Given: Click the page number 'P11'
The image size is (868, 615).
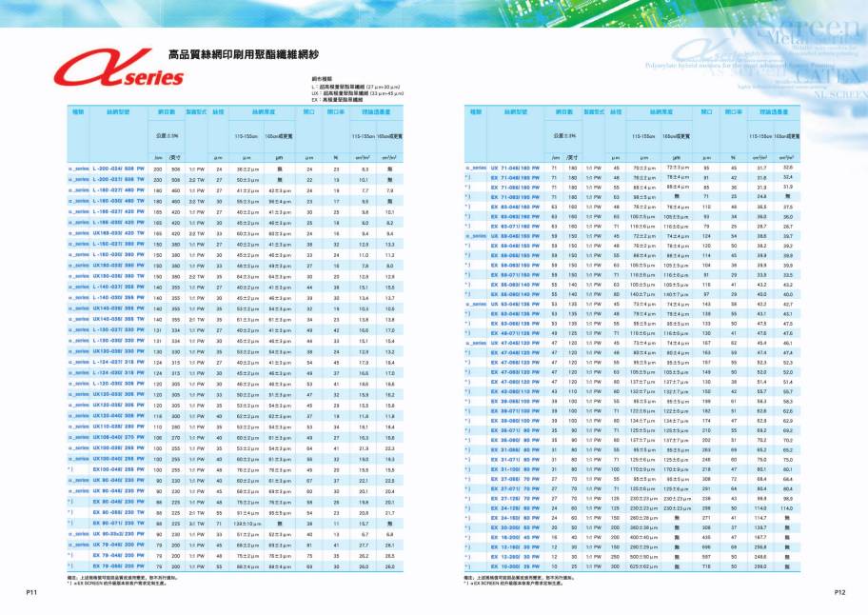Looking at the screenshot, I should 31,592.
